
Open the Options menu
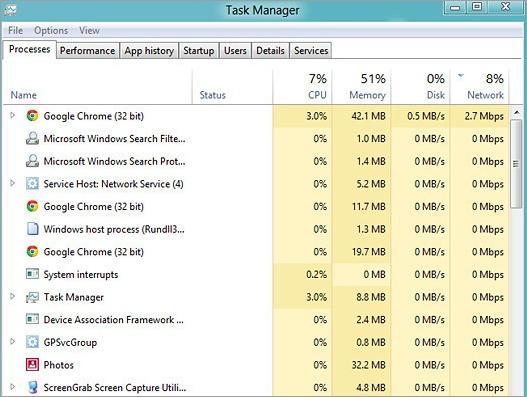click(x=51, y=30)
